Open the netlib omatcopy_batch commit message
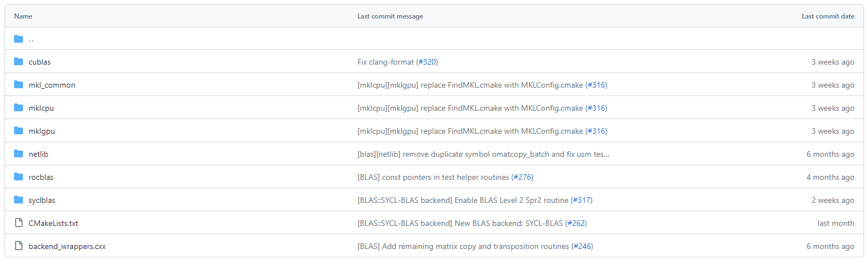This screenshot has width=868, height=263. pos(483,154)
